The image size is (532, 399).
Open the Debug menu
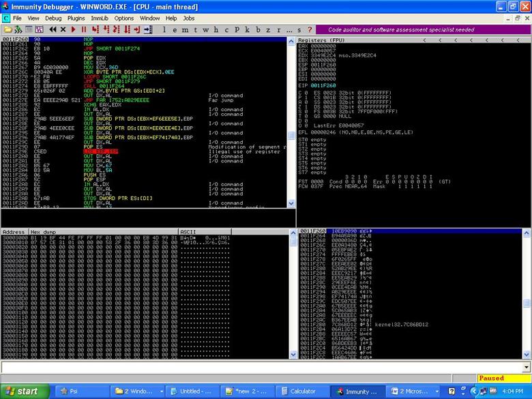pyautogui.click(x=53, y=18)
